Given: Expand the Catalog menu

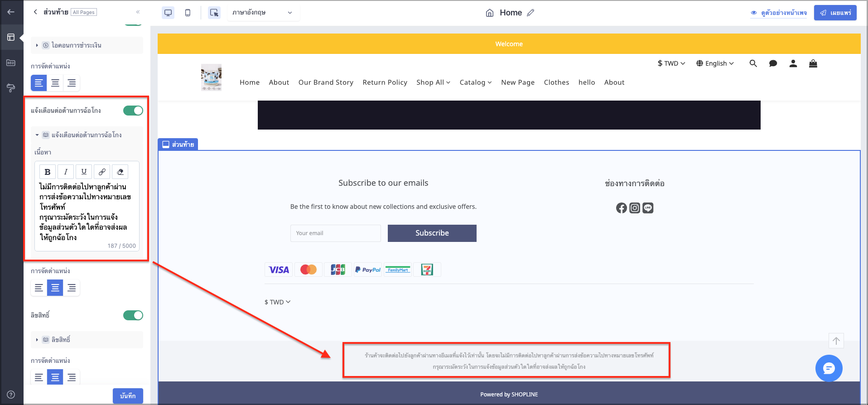Looking at the screenshot, I should 476,82.
